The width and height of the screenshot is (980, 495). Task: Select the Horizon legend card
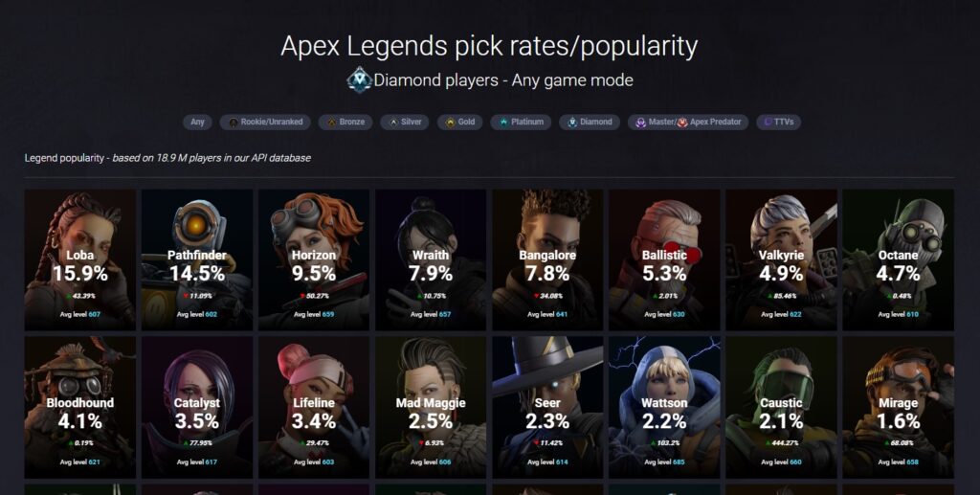coord(314,260)
